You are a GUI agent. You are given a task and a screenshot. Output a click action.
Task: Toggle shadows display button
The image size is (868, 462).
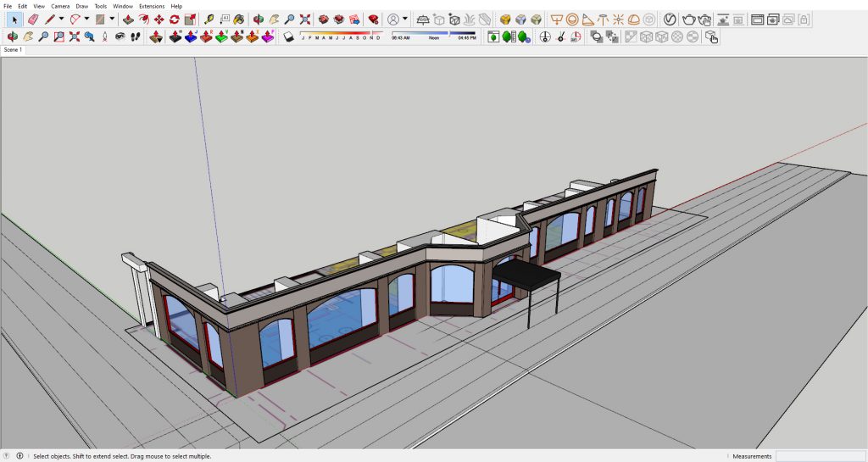289,36
